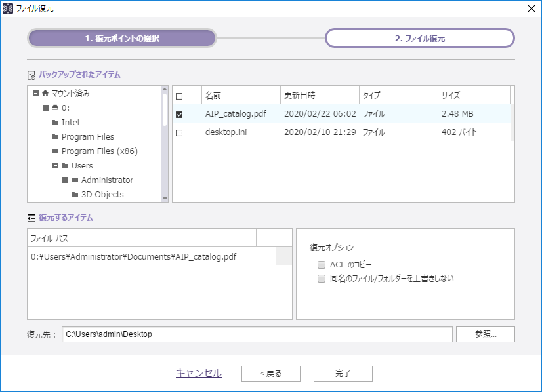Click the バックアップされたアイテム section icon
The height and width of the screenshot is (392, 542).
click(x=31, y=75)
